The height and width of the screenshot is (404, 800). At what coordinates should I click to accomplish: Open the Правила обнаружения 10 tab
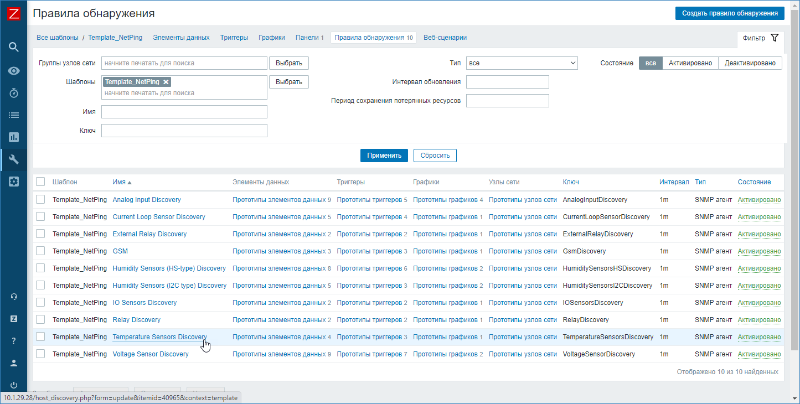pos(373,38)
